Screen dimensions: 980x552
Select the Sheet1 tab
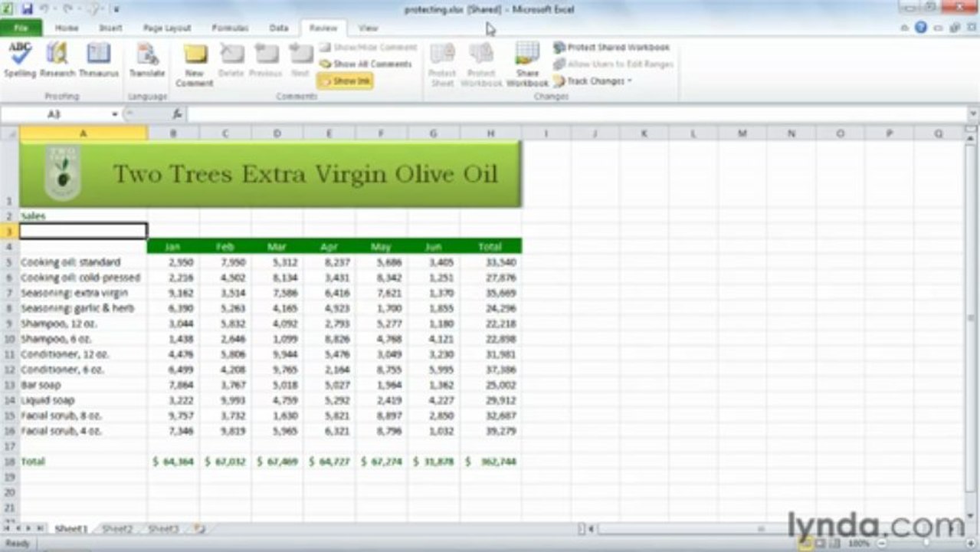70,528
